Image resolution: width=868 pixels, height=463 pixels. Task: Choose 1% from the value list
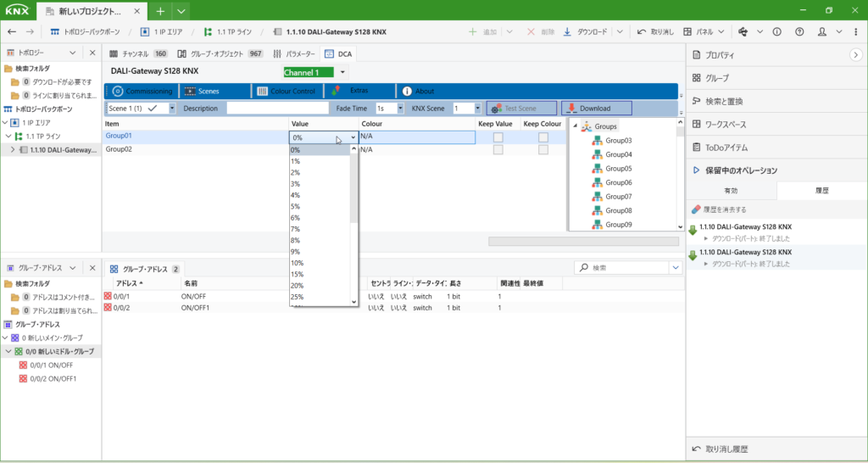(320, 161)
